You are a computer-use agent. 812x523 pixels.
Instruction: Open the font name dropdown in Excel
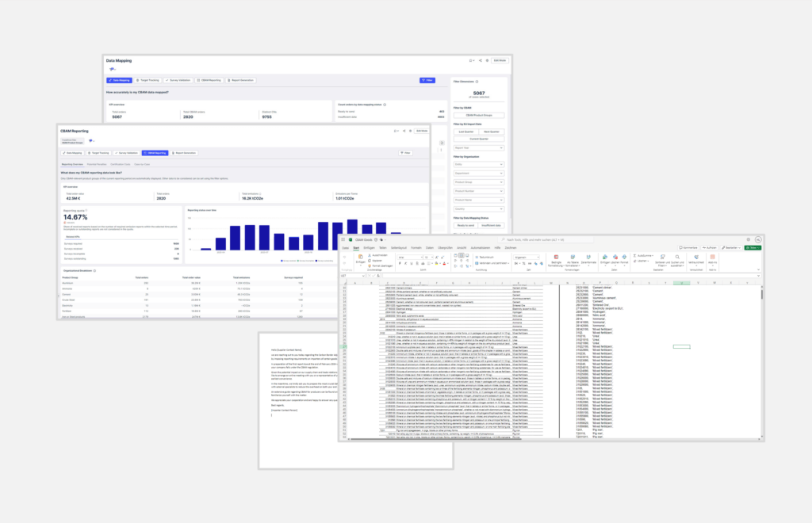(410, 257)
